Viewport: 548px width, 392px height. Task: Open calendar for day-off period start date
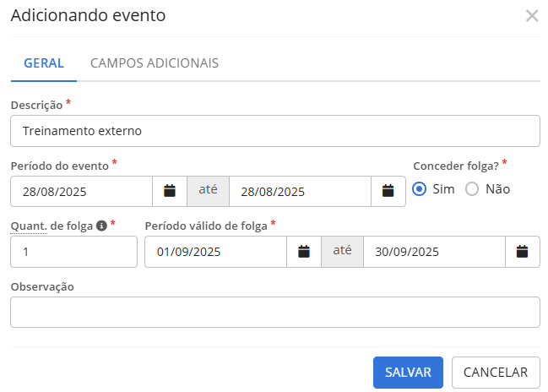click(x=304, y=252)
